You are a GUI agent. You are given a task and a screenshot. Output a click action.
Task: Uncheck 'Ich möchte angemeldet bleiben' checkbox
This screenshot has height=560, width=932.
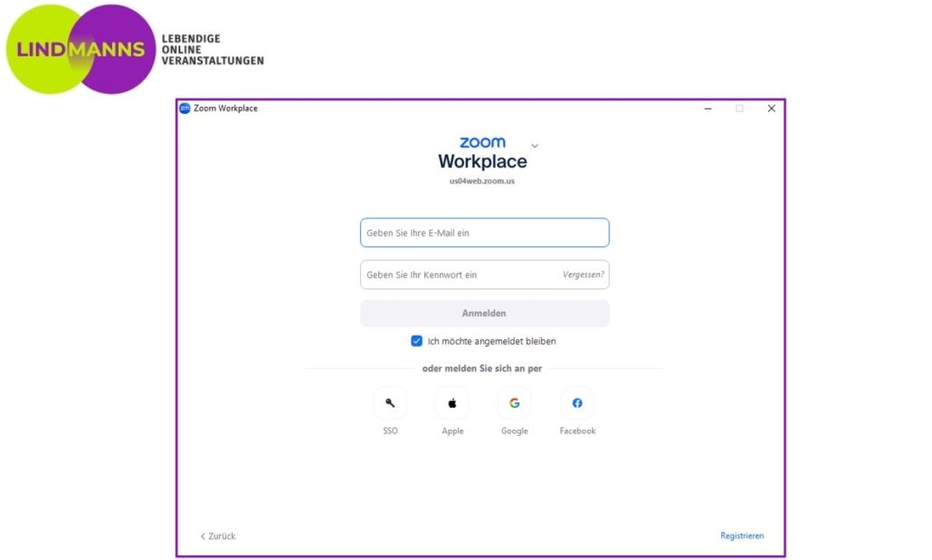point(416,341)
